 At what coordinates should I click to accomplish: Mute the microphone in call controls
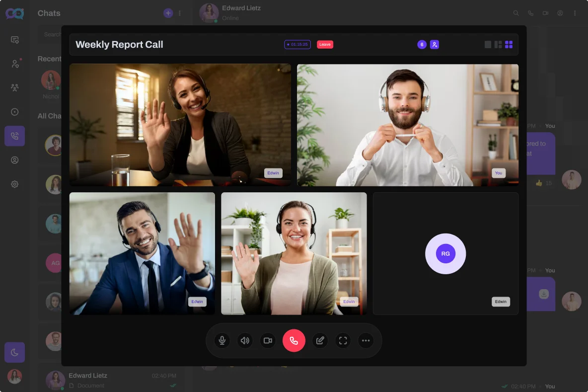(x=222, y=340)
